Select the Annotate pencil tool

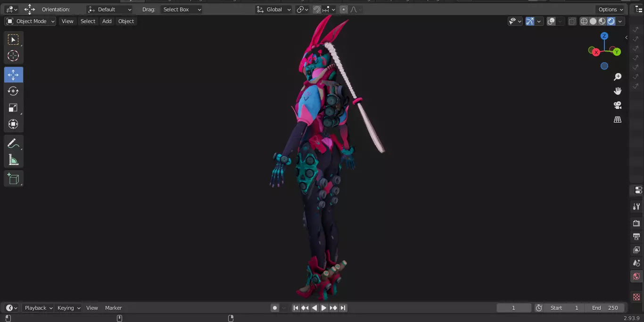tap(13, 144)
